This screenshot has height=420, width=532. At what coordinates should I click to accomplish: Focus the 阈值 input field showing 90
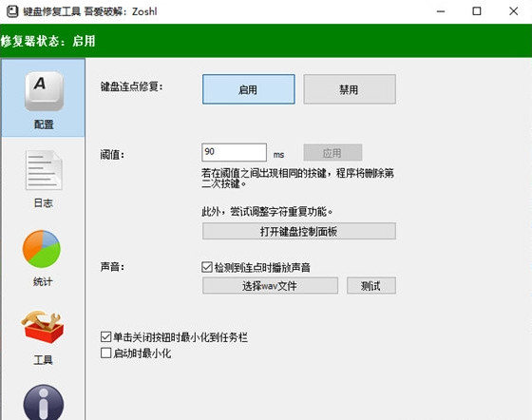[234, 152]
